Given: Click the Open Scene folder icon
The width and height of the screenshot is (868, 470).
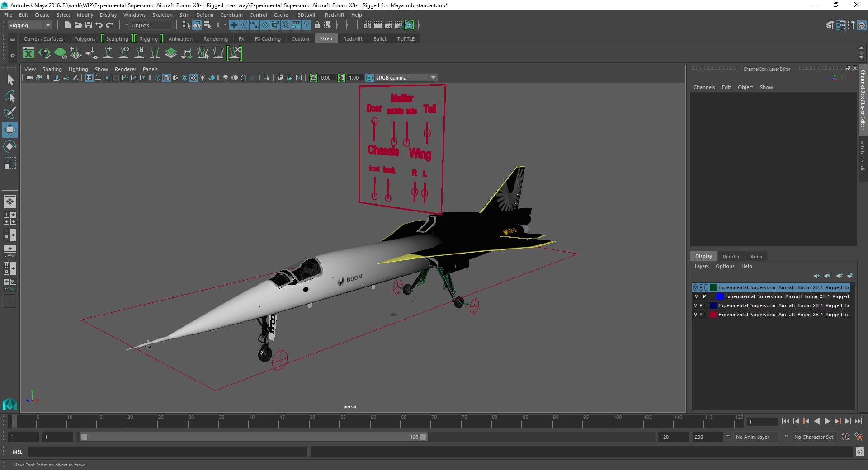Looking at the screenshot, I should tap(78, 25).
